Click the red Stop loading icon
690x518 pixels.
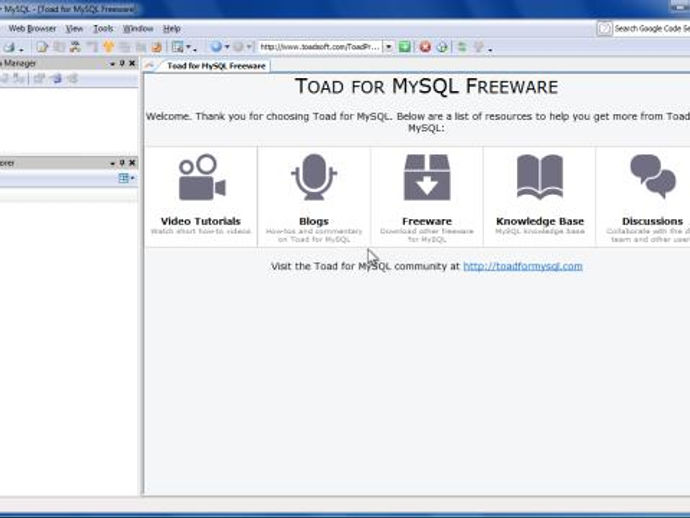pos(425,47)
